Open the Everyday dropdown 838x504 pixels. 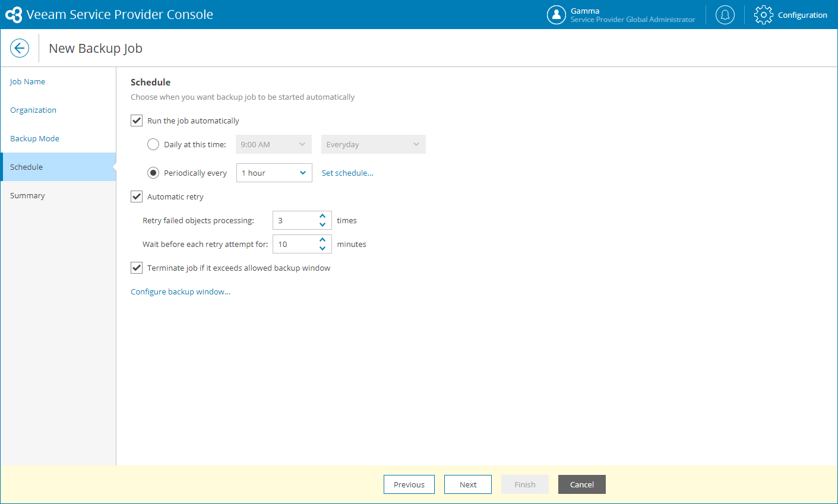click(x=374, y=144)
